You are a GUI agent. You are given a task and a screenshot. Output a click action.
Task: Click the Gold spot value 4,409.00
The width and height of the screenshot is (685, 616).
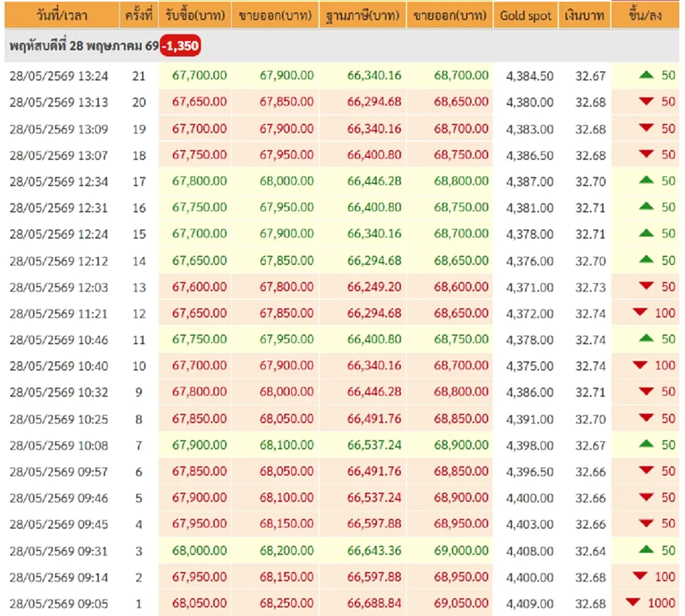tap(530, 603)
